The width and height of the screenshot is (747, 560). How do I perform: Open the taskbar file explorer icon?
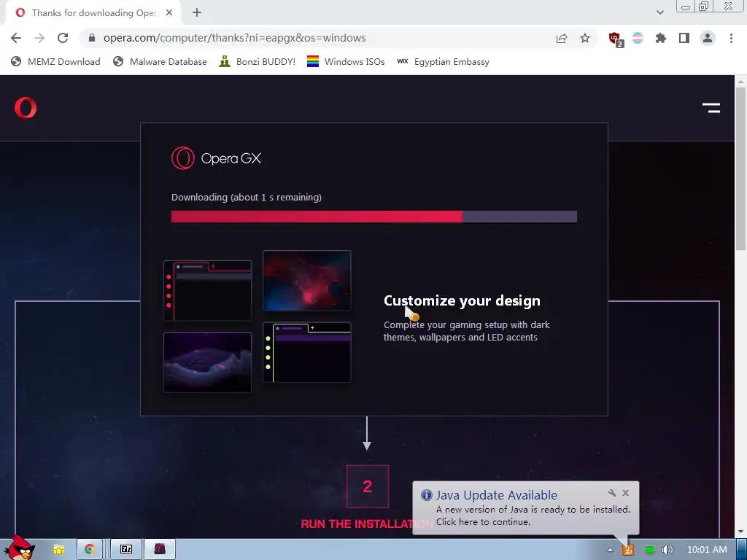(58, 550)
